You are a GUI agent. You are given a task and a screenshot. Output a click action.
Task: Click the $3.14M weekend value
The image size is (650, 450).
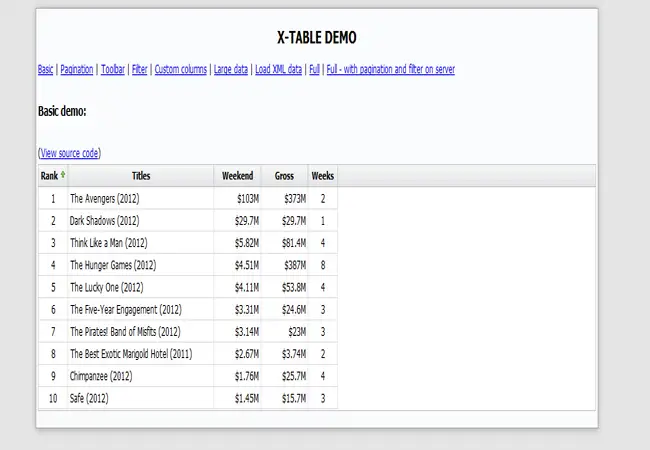pos(247,331)
